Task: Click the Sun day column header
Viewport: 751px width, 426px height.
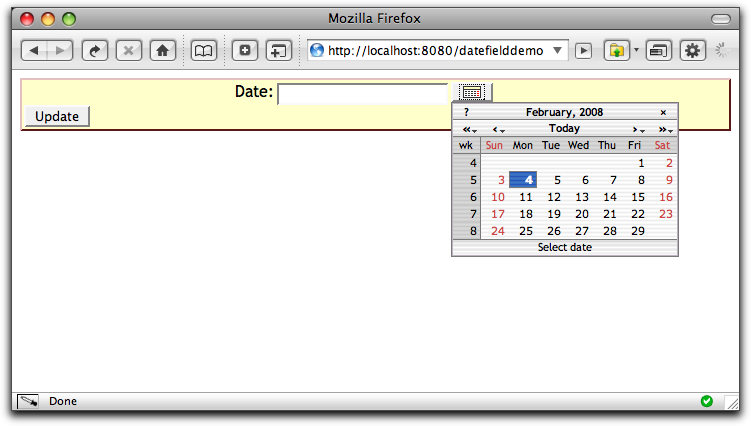Action: [495, 145]
